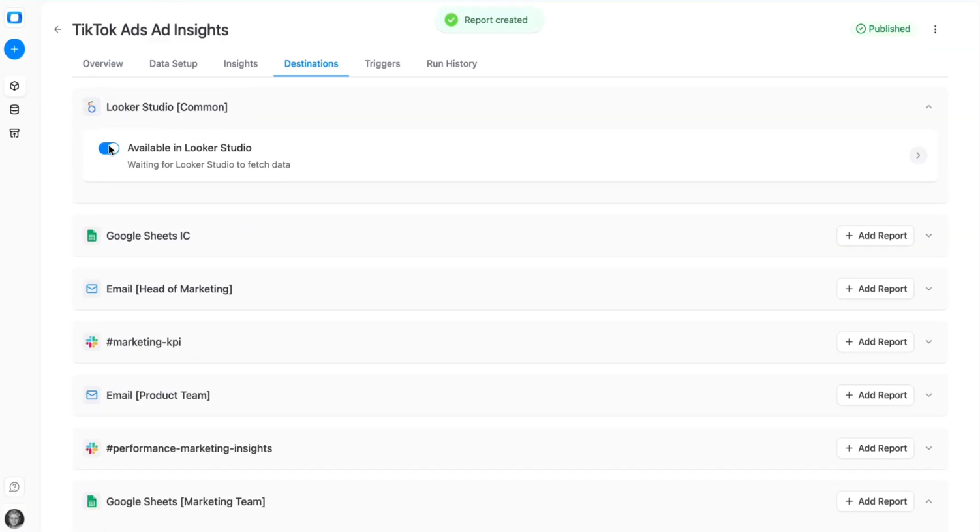Open the data sources database icon

pyautogui.click(x=14, y=109)
